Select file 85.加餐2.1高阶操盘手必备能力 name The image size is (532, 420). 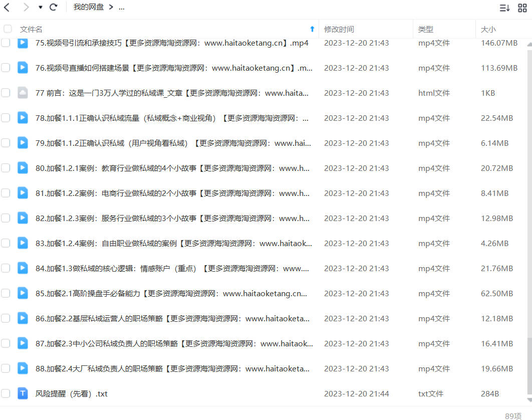[171, 293]
